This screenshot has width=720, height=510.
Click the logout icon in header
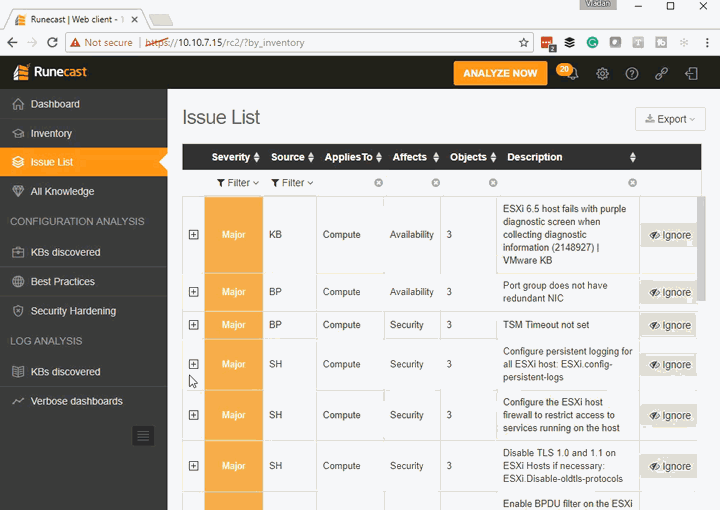pos(691,73)
